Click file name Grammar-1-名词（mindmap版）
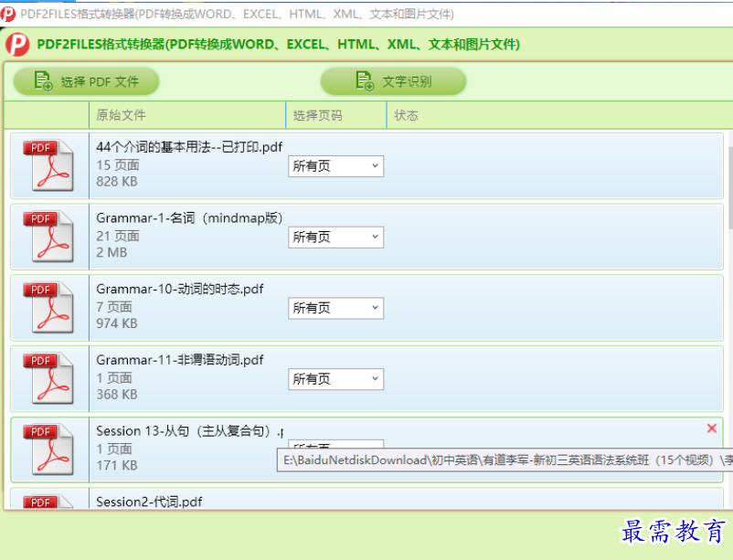Screen dimensions: 733x560 [x=189, y=218]
